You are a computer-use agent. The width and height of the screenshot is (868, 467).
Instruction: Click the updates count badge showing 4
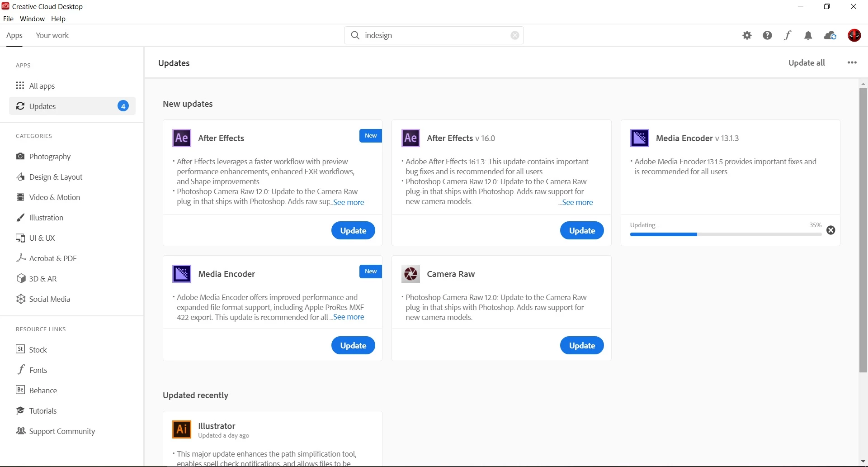pos(123,106)
